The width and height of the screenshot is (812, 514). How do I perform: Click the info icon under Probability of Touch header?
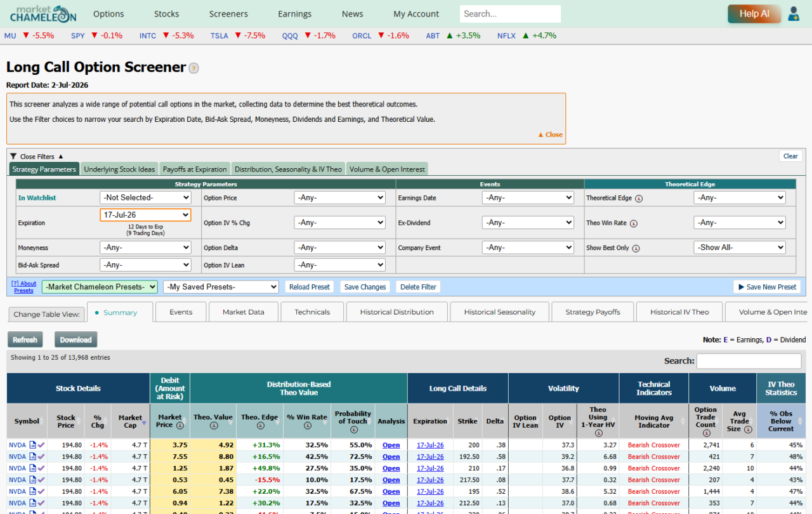click(353, 430)
